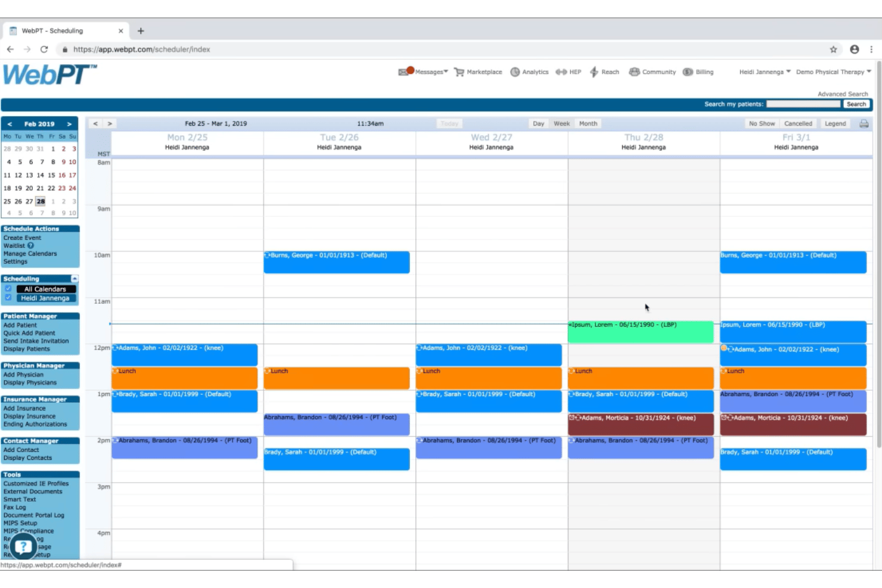Go to next week with calendar right arrow

pos(110,123)
